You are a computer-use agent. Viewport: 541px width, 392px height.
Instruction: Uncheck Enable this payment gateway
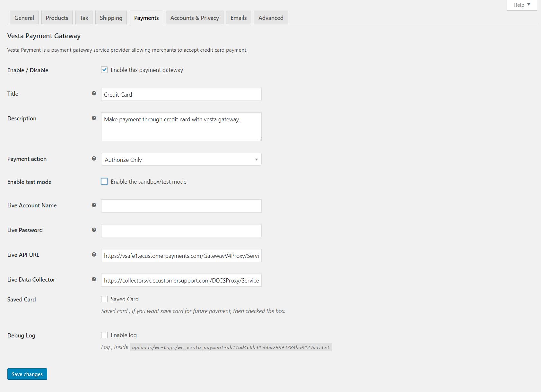click(104, 70)
